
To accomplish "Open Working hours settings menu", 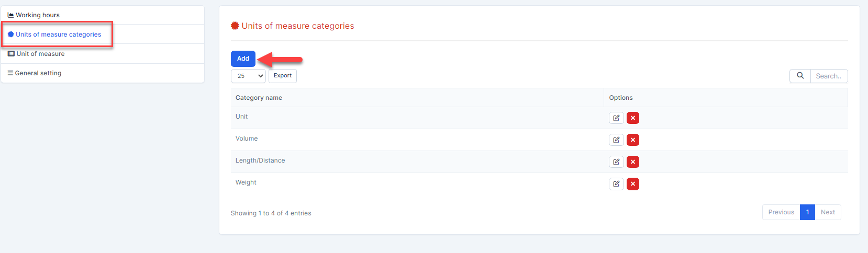I will [x=37, y=15].
